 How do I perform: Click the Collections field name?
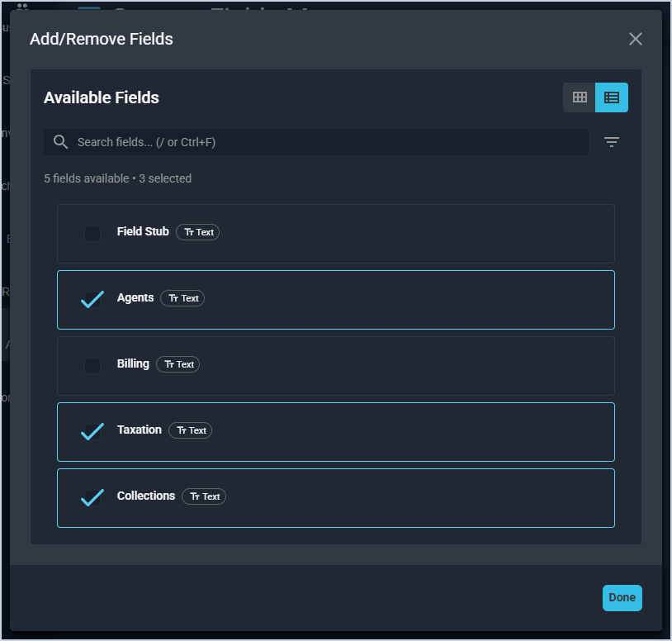tap(146, 496)
